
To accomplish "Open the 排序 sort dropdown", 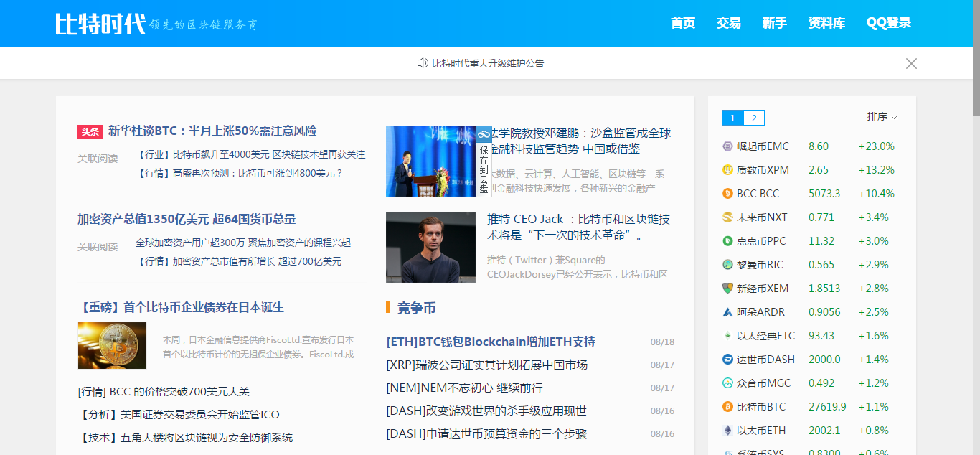I will coord(882,117).
